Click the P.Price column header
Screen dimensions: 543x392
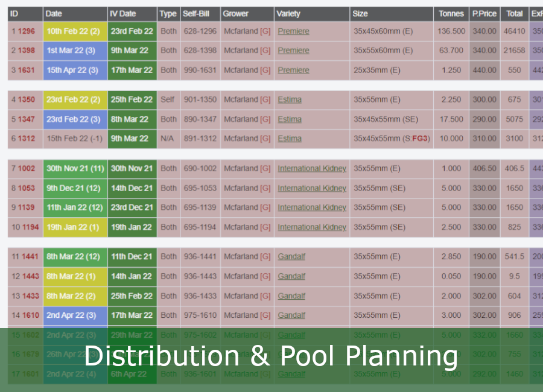tap(484, 14)
